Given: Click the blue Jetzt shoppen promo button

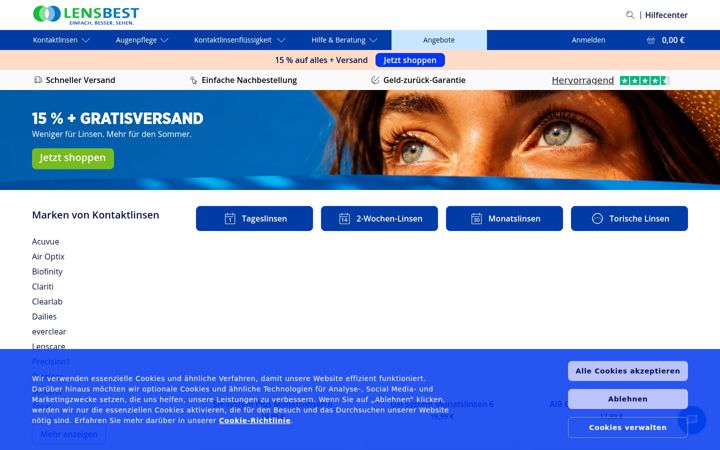Looking at the screenshot, I should coord(410,60).
